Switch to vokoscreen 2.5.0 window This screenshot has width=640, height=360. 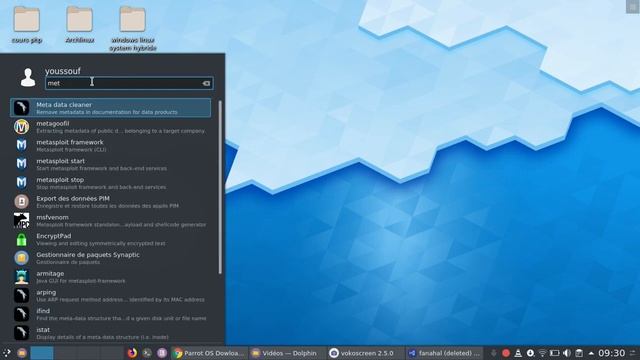click(366, 353)
